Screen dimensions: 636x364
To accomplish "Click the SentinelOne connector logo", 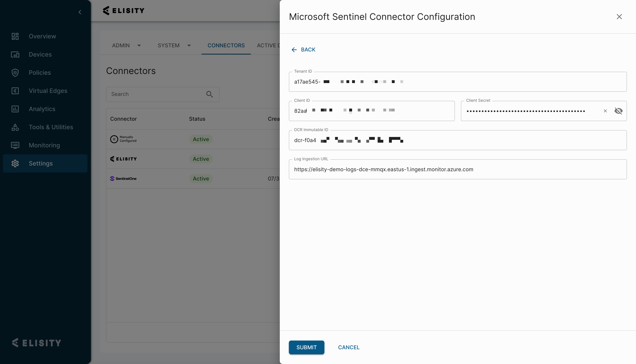I will point(123,179).
